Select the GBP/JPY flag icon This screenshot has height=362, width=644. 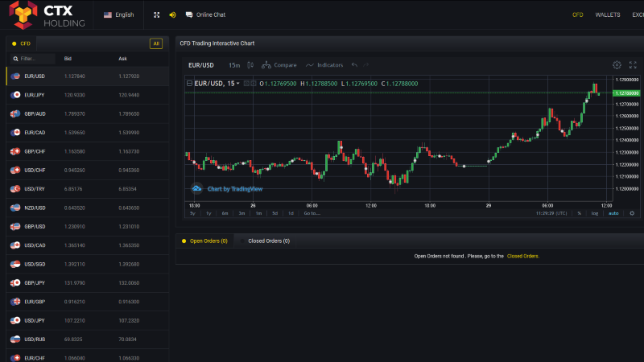coord(15,283)
